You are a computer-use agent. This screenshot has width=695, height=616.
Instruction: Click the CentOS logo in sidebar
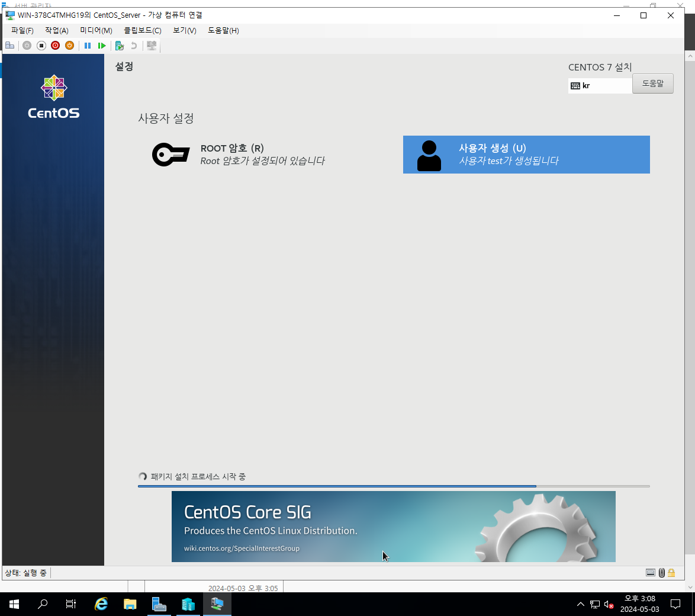pos(54,97)
